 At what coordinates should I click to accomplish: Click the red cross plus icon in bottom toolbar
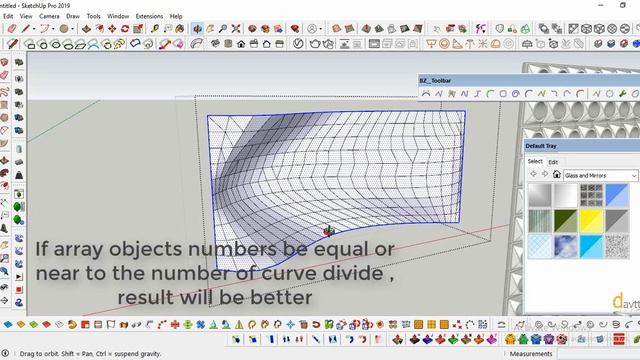175,325
